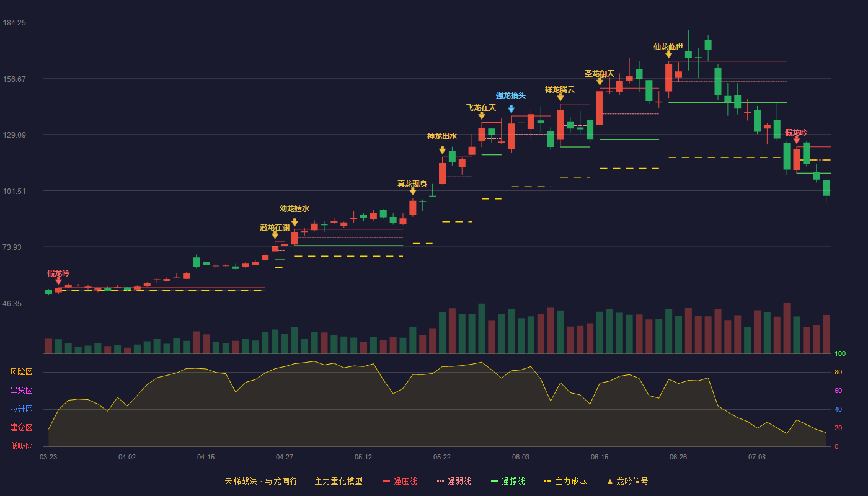The image size is (868, 496).
Task: Toggle the 龙吟信号 legend entry
Action: click(627, 481)
